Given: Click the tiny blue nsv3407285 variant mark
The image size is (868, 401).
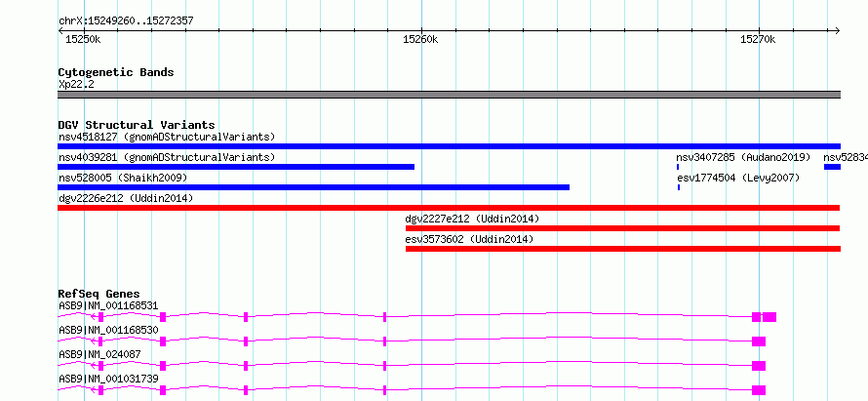Looking at the screenshot, I should 678,167.
